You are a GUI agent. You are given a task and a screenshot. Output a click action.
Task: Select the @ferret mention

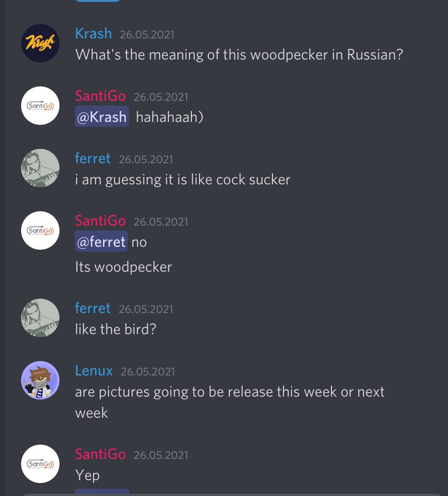pyautogui.click(x=101, y=242)
